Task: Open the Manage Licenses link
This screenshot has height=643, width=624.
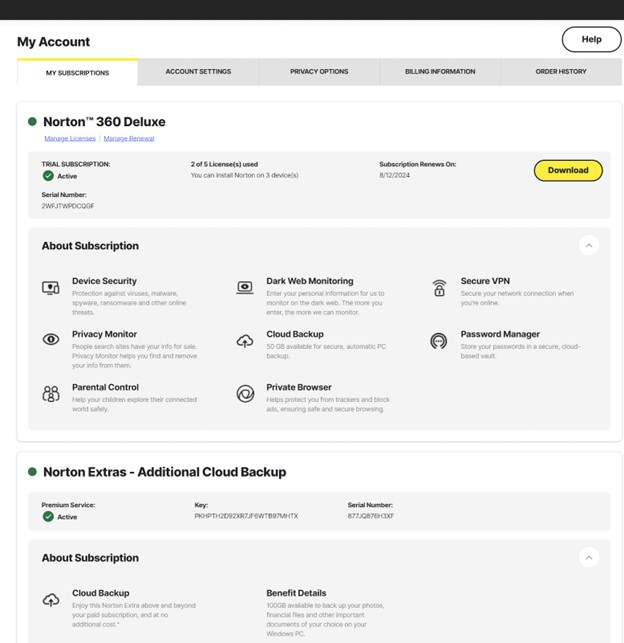Action: (70, 139)
